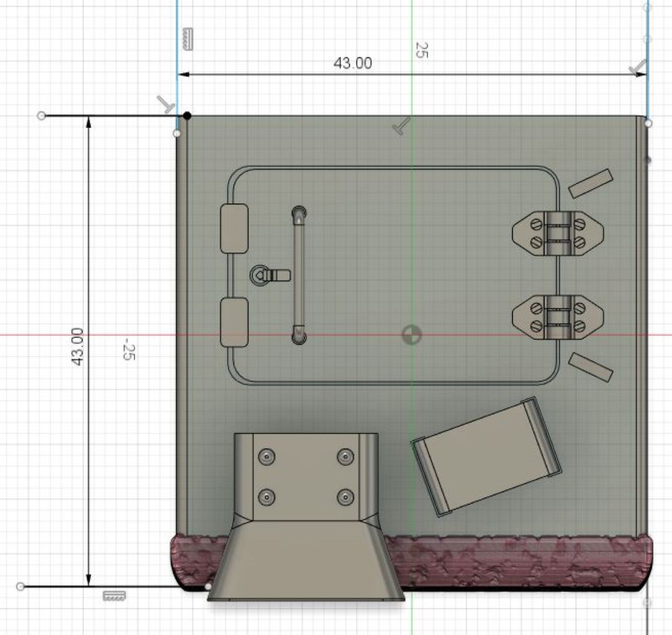Click the horizontal constraint glyph below bottom sketch line
This screenshot has height=635, width=672.
pos(114,596)
